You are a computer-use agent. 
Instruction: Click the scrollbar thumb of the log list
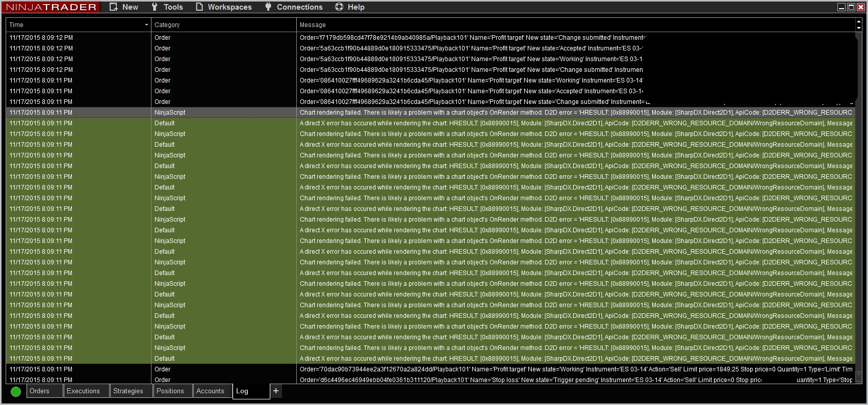click(859, 377)
